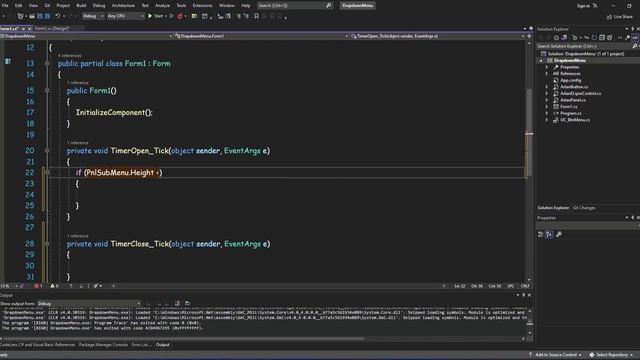The width and height of the screenshot is (640, 360).
Task: Click the warning count indicator in editor status
Action: tap(54, 286)
